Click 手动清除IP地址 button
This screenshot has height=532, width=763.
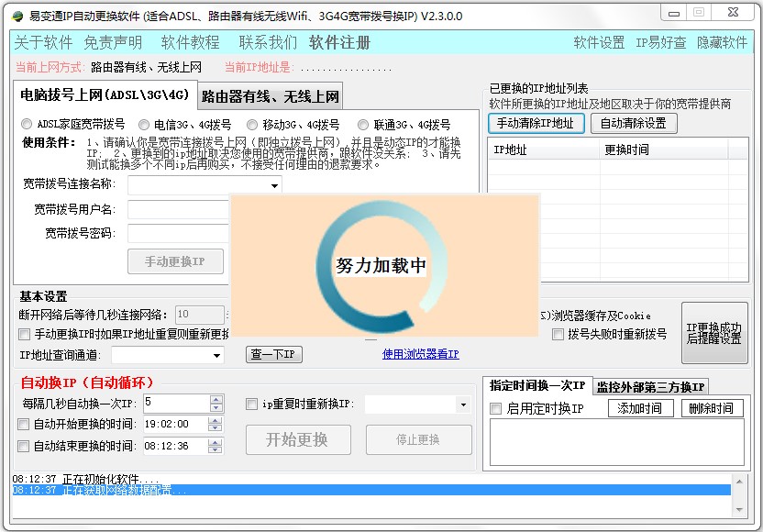coord(536,124)
